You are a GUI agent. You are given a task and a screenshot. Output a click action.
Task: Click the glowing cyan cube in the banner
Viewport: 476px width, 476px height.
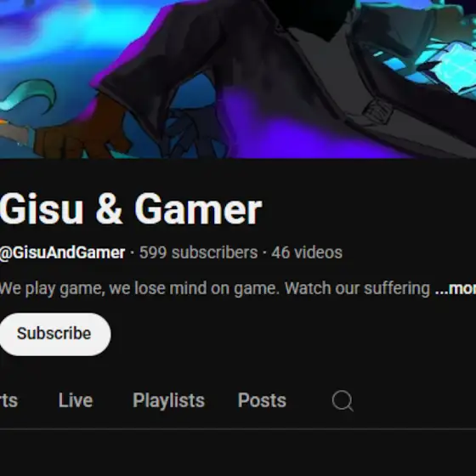point(452,67)
